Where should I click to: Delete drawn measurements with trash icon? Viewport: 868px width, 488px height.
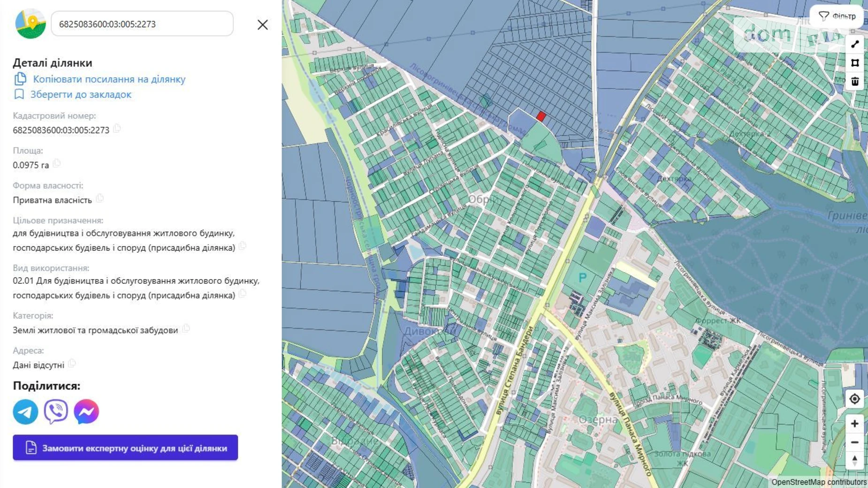(x=855, y=82)
